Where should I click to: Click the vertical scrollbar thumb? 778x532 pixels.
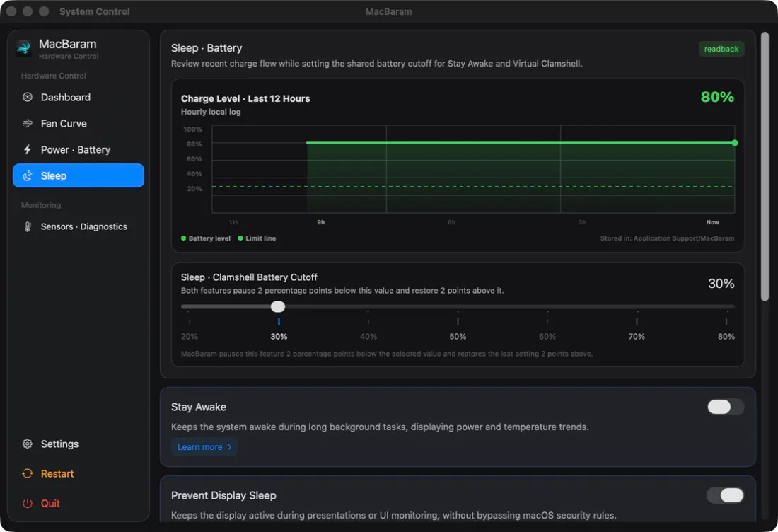click(x=765, y=166)
